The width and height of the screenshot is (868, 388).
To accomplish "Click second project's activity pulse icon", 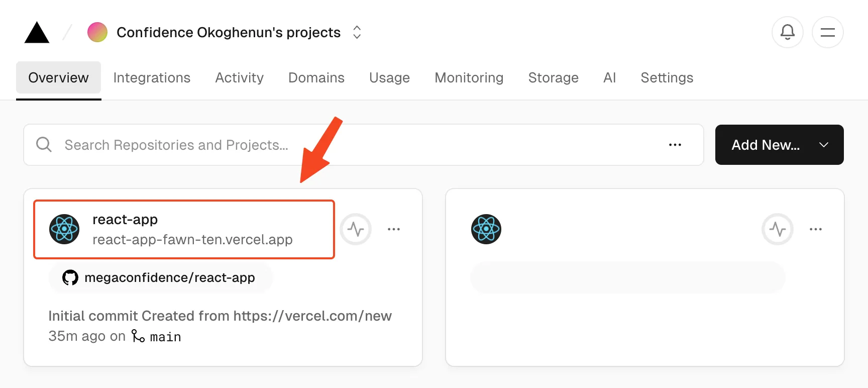I will 778,229.
